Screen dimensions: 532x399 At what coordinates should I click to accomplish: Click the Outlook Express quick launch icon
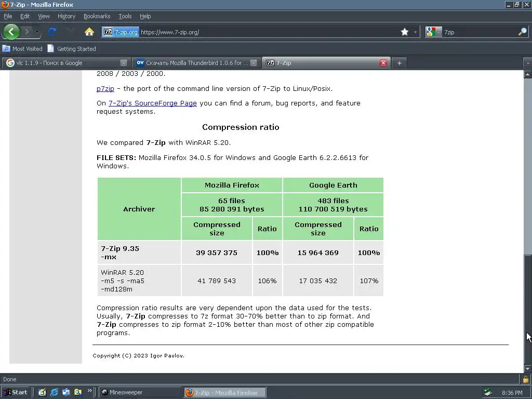pyautogui.click(x=66, y=392)
